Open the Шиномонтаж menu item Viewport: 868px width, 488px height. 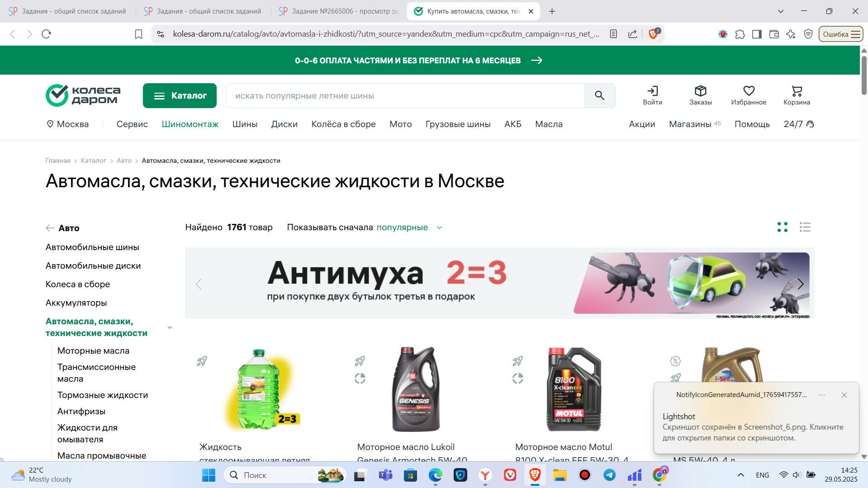click(x=190, y=124)
